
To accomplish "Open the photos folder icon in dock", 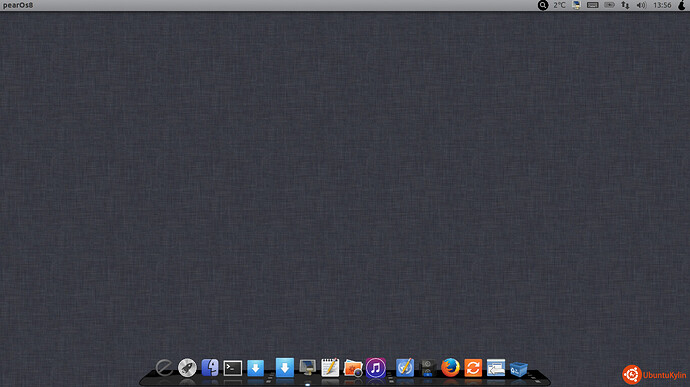I will (353, 368).
